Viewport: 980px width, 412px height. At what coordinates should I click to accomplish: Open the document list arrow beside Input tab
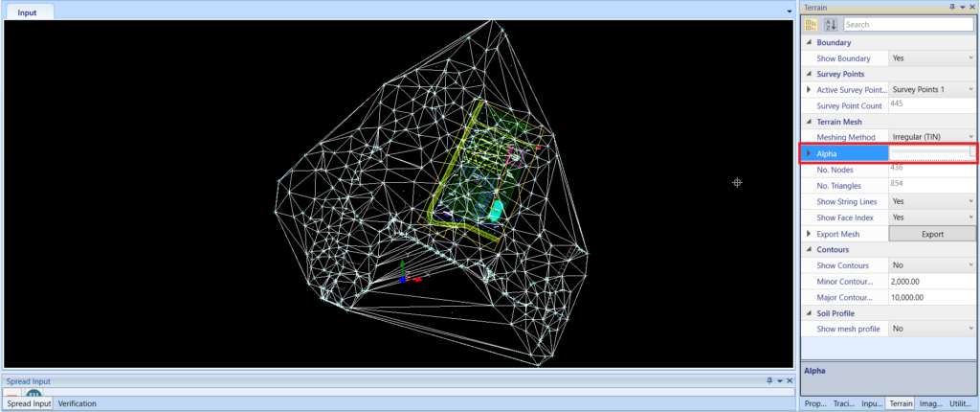coord(789,11)
